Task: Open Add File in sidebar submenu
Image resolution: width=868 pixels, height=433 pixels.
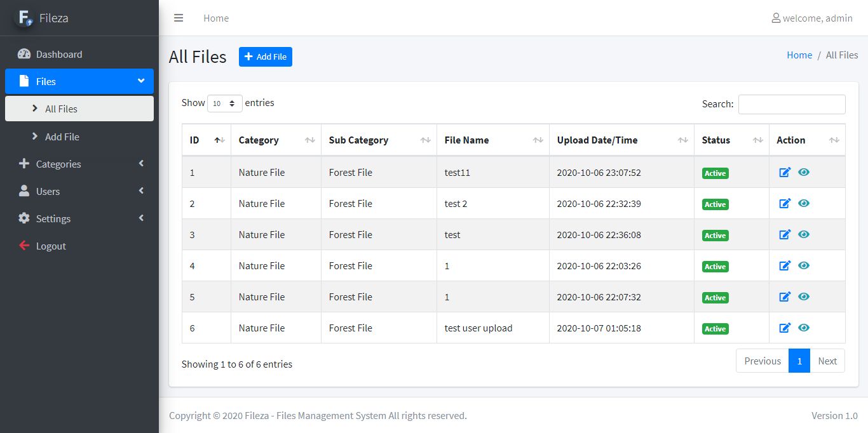Action: tap(62, 137)
